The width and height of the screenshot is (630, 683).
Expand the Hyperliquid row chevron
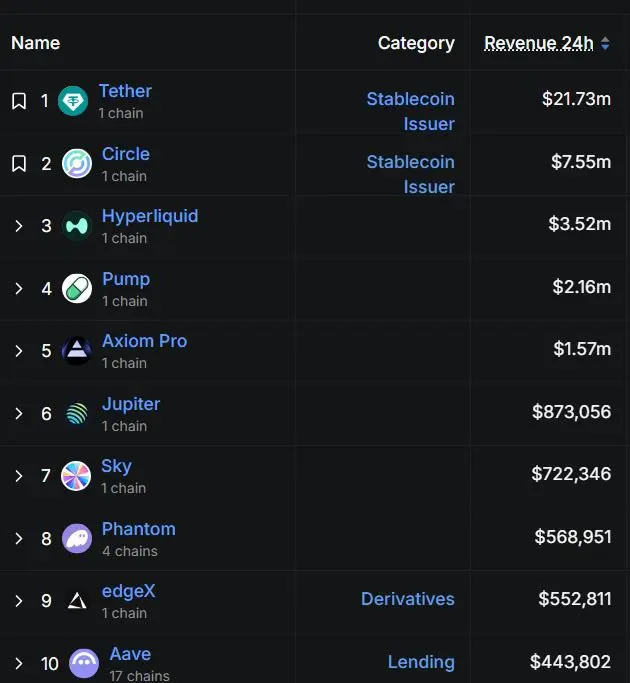pyautogui.click(x=19, y=226)
